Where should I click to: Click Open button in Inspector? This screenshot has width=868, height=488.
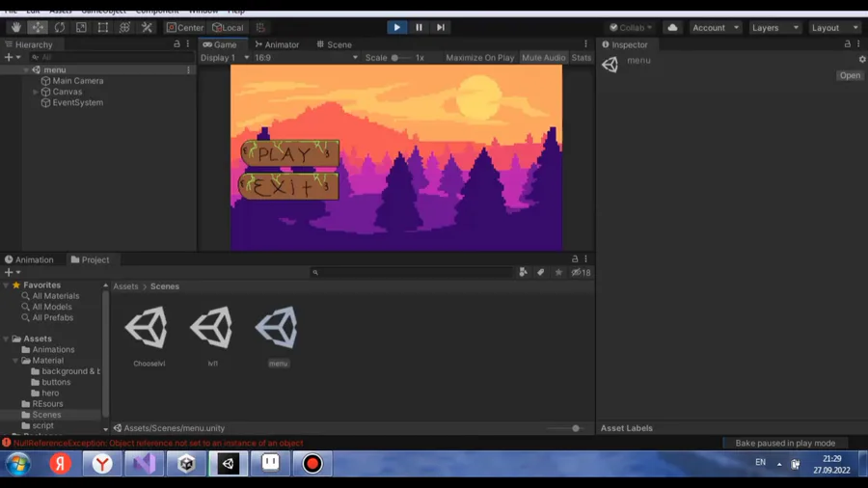[850, 75]
